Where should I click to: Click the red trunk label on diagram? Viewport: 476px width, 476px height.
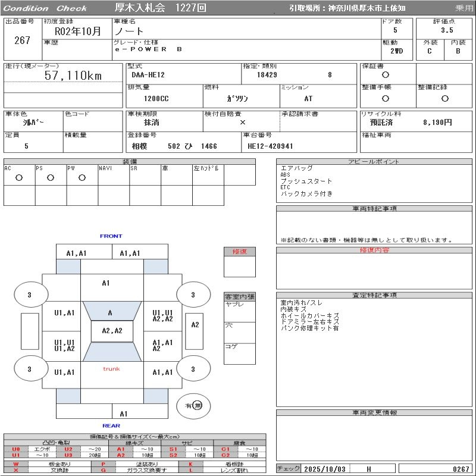coord(111,369)
